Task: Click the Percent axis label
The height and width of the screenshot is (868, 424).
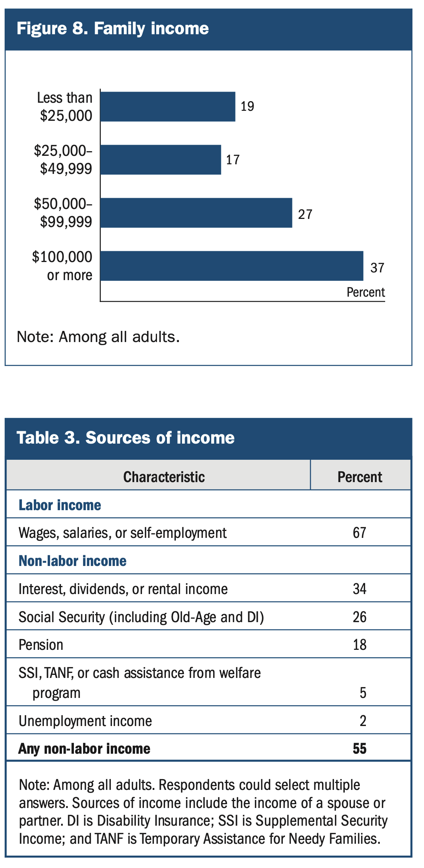Action: 366,292
